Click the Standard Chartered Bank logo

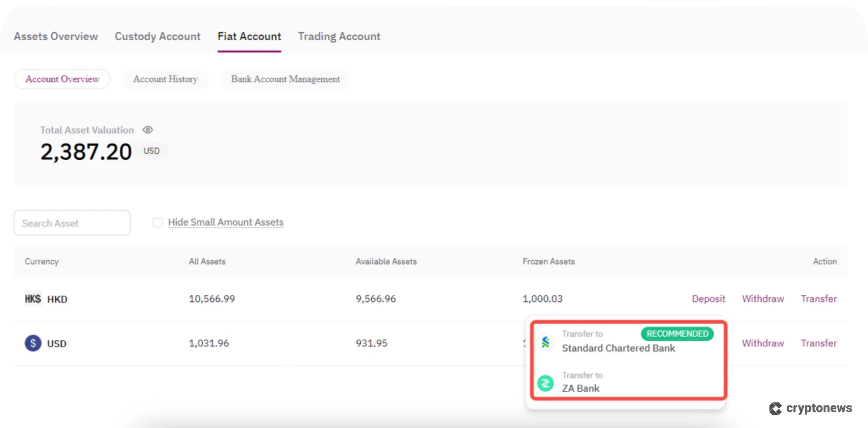[546, 342]
